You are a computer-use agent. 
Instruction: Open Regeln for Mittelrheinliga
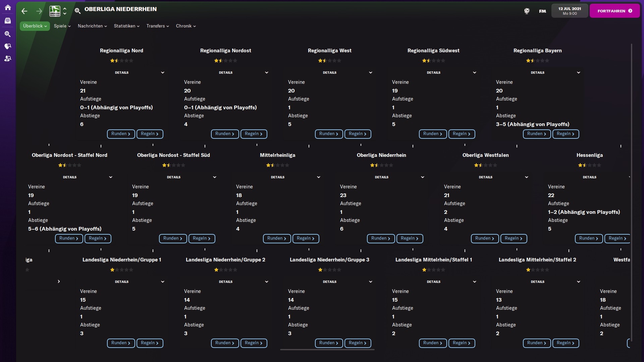tap(306, 239)
